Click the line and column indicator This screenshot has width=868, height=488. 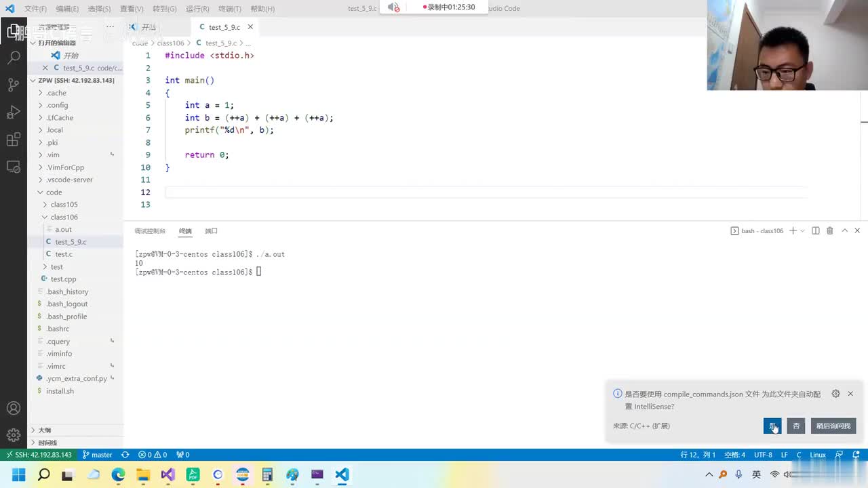point(698,455)
